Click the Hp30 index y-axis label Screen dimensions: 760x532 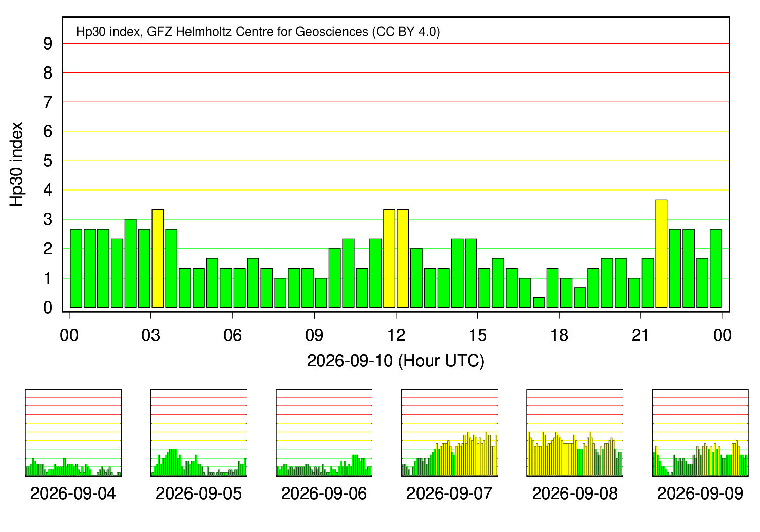click(17, 164)
